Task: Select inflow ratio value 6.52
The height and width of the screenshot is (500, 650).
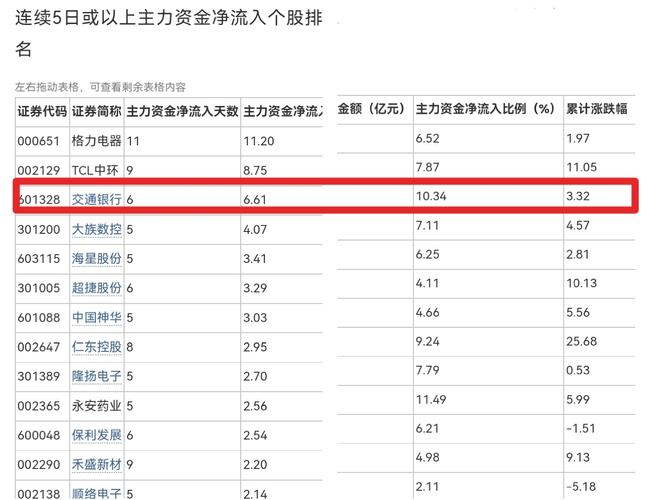Action: coord(427,138)
